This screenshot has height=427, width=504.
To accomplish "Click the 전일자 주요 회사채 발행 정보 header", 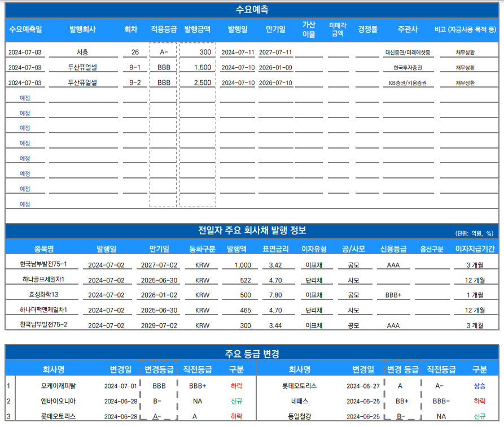I will point(252,230).
